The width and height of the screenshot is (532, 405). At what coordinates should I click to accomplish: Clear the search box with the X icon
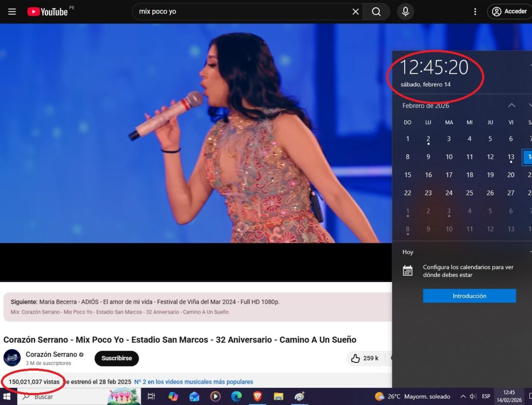[x=355, y=11]
